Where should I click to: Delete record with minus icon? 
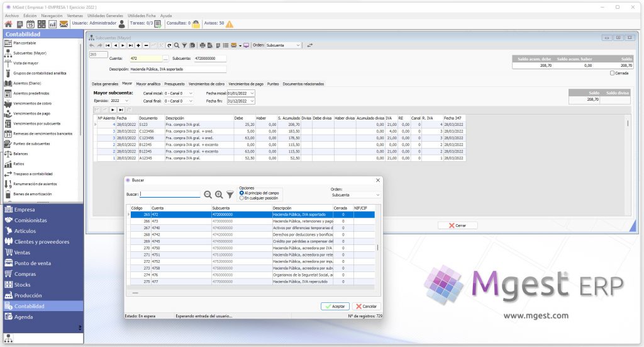146,45
